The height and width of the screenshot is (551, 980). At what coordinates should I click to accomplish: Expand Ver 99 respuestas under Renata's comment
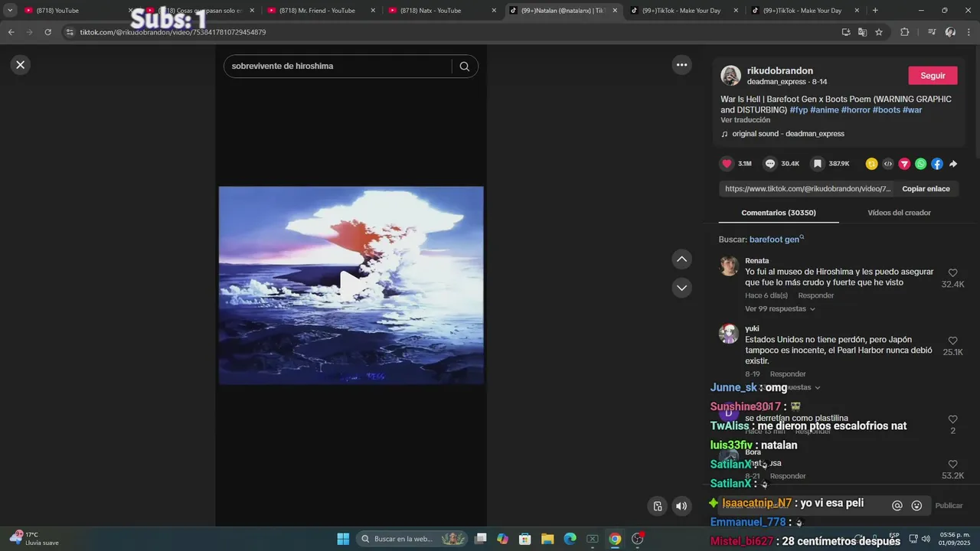[779, 309]
